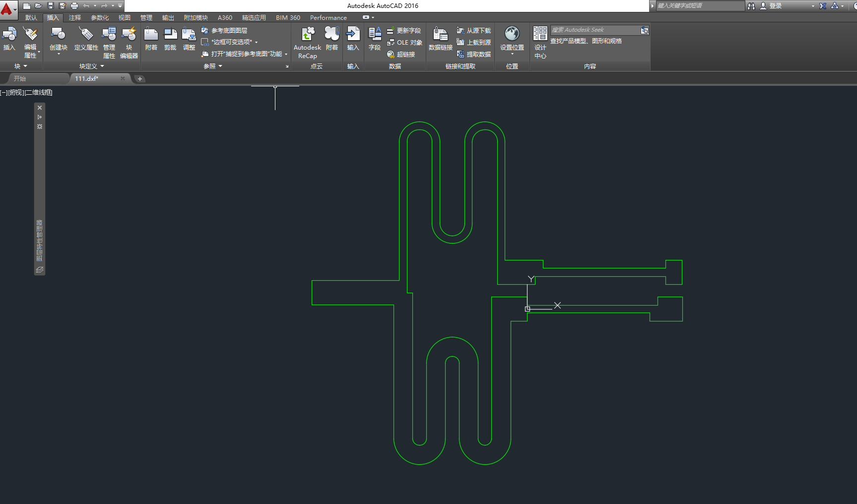857x504 pixels.
Task: Open 设计中心 (Design Center)
Action: [540, 43]
